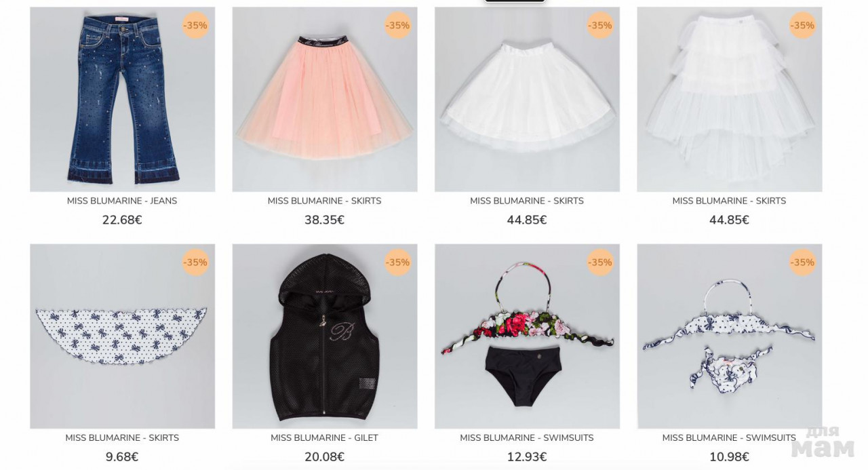Click MISS BLUMARINE - SWIMSUITS priced 10.98€
Screen dimensions: 868x470
click(x=730, y=438)
